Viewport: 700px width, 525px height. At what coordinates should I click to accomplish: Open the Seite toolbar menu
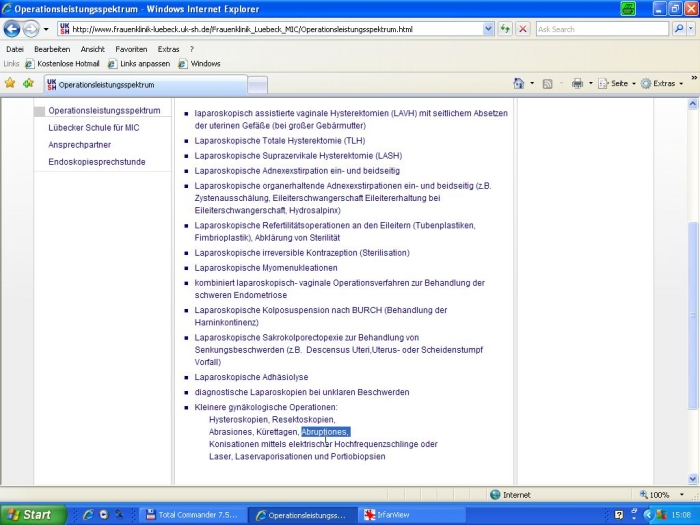pos(617,83)
